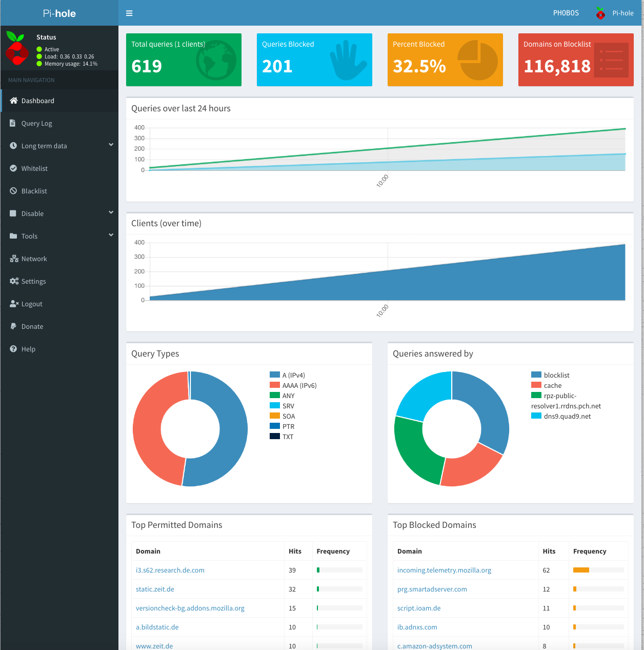Click the hamburger sidebar toggle icon
This screenshot has width=644, height=650.
click(x=129, y=13)
